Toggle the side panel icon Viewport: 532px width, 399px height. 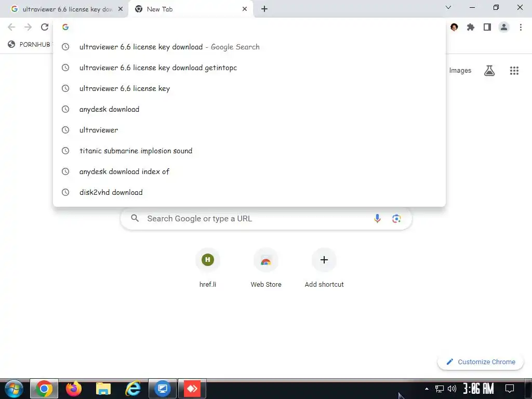[487, 27]
